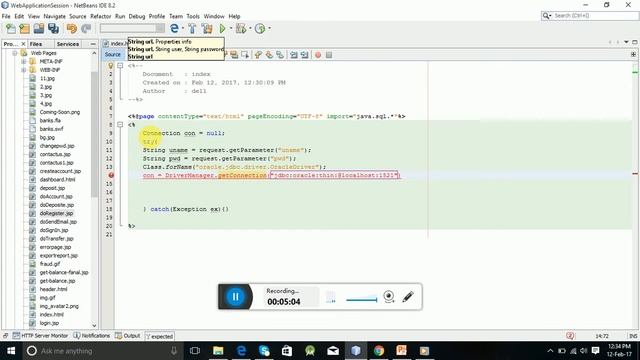
Task: Click the Profile Project clock icon
Action: (260, 29)
